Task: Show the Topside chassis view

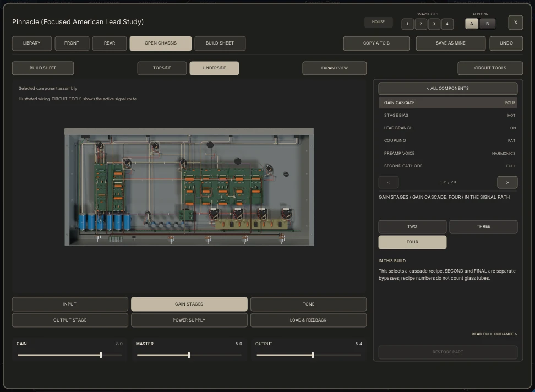Action: click(162, 68)
